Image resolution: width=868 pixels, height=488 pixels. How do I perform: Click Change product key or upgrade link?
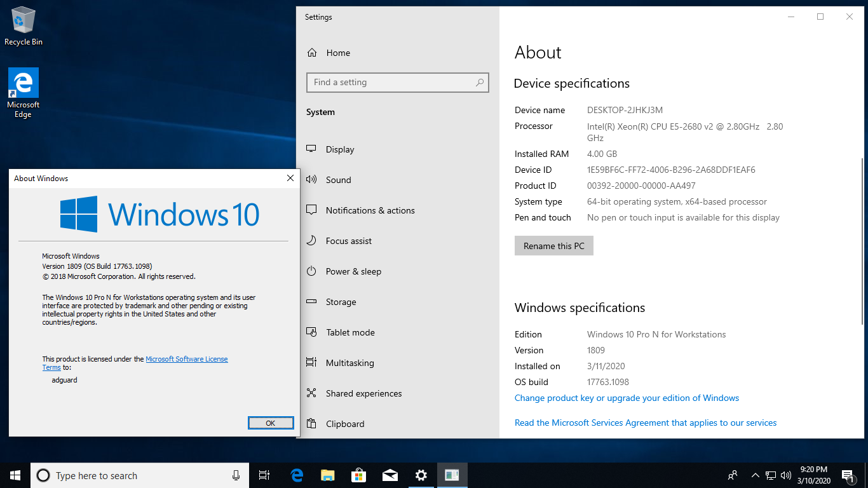tap(627, 398)
